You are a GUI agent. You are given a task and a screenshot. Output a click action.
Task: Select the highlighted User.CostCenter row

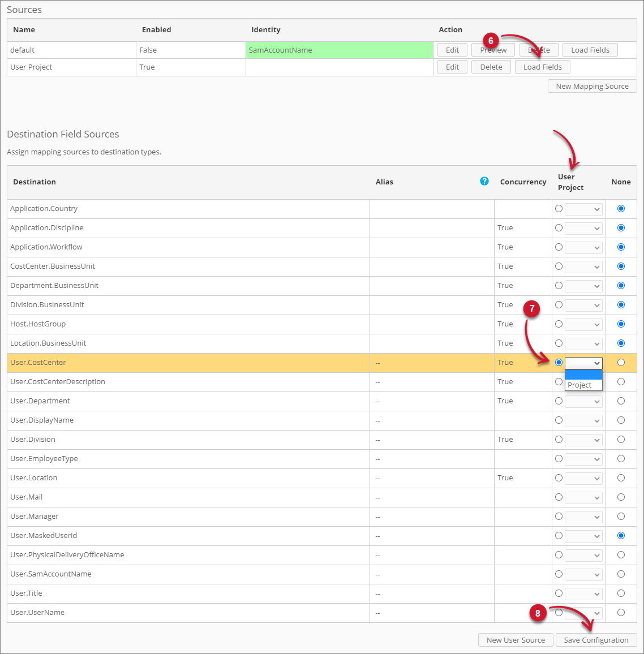pyautogui.click(x=170, y=362)
